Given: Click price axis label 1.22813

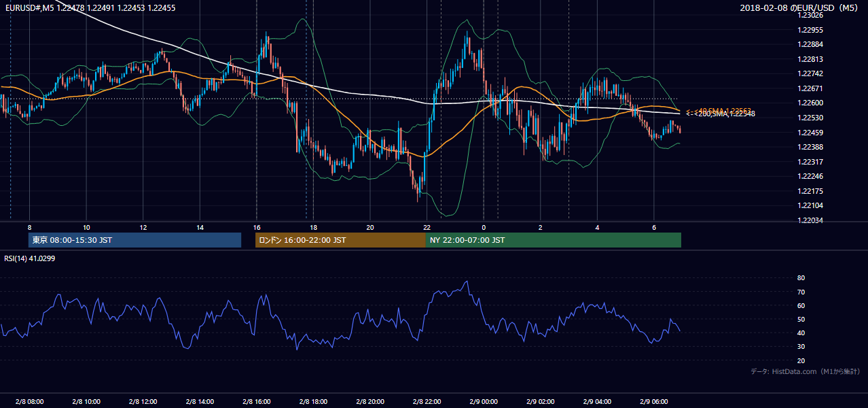Looking at the screenshot, I should [810, 59].
